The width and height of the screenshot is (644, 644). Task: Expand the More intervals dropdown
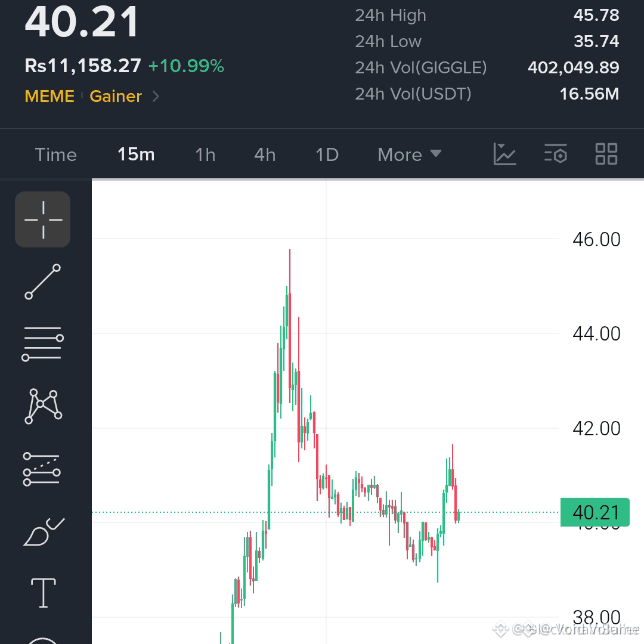coord(410,155)
